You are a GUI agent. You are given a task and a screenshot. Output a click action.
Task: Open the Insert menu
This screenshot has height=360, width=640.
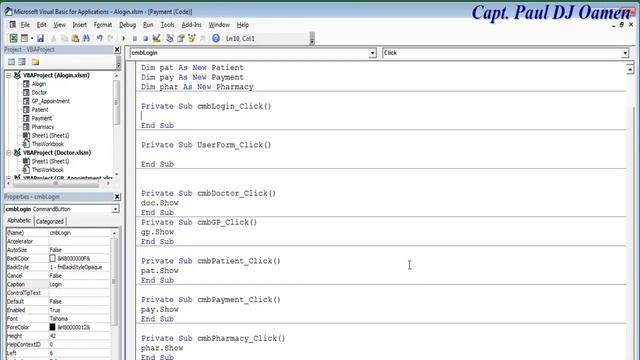(x=80, y=25)
